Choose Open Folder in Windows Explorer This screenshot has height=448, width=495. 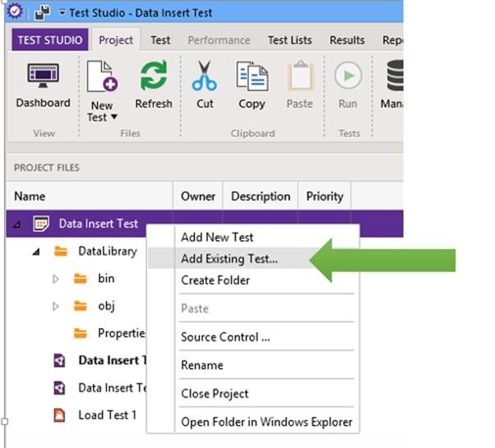click(x=266, y=423)
